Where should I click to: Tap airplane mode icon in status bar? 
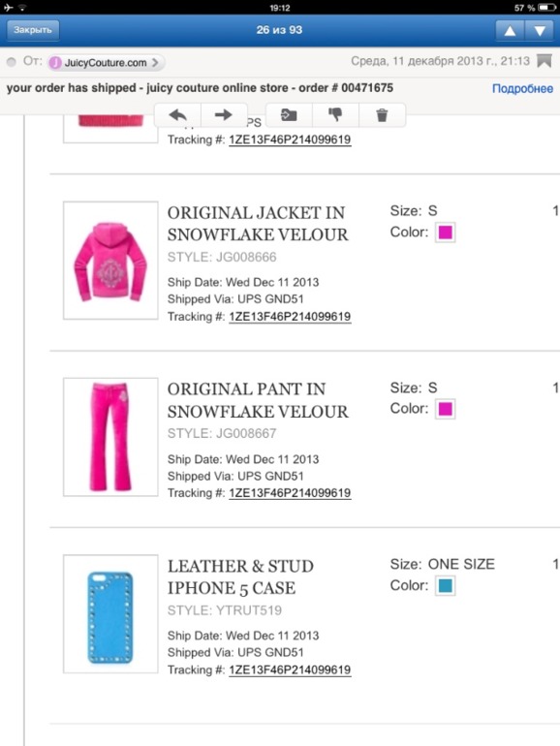9,7
